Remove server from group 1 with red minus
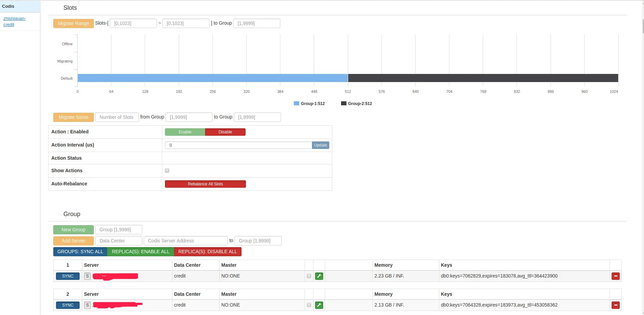Viewport: 644px width, 315px height. pyautogui.click(x=616, y=276)
